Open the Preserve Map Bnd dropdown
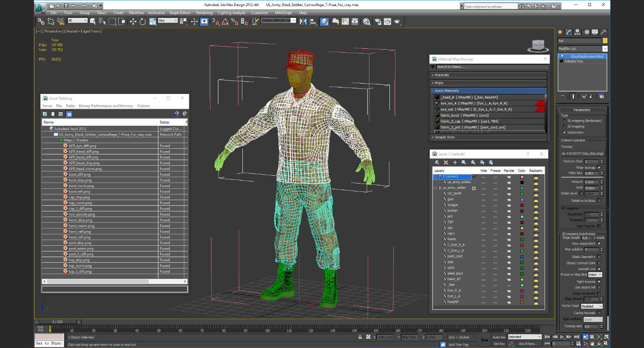Image resolution: width=644 pixels, height=348 pixels. coord(595,274)
